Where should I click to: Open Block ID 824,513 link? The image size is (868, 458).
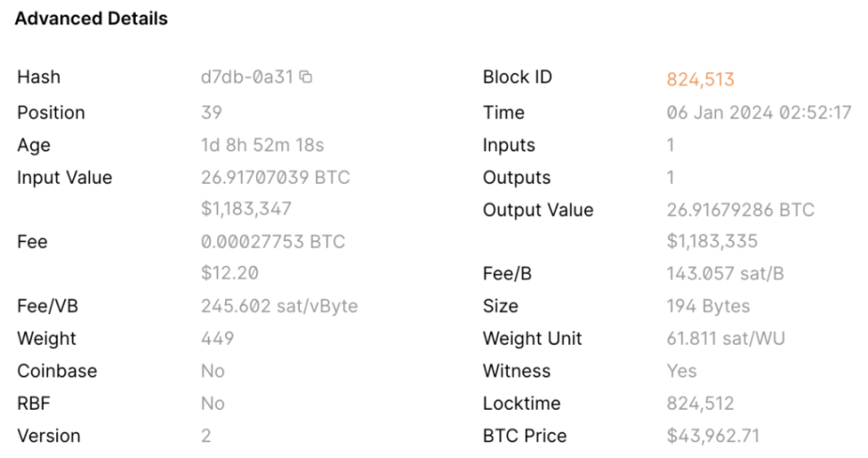[x=700, y=79]
